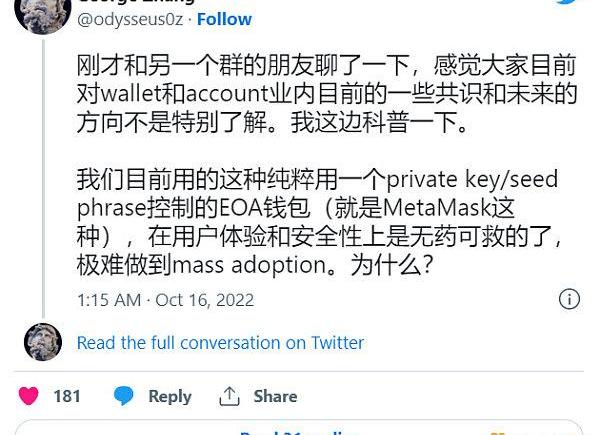Click the text line ending with mass adoption
Viewport: 600px width, 435px height.
coord(255,265)
